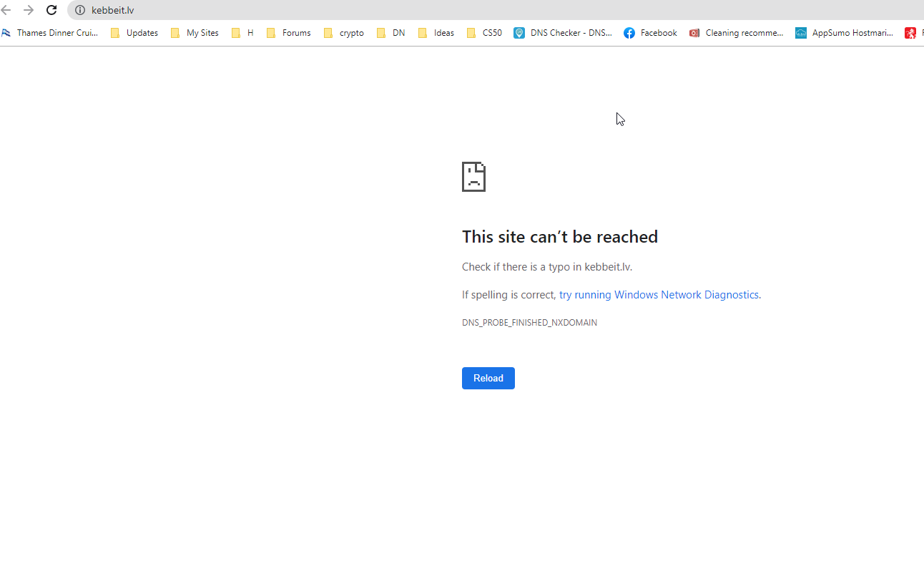This screenshot has width=924, height=574.
Task: Open the DN bookmarks folder
Action: click(390, 32)
